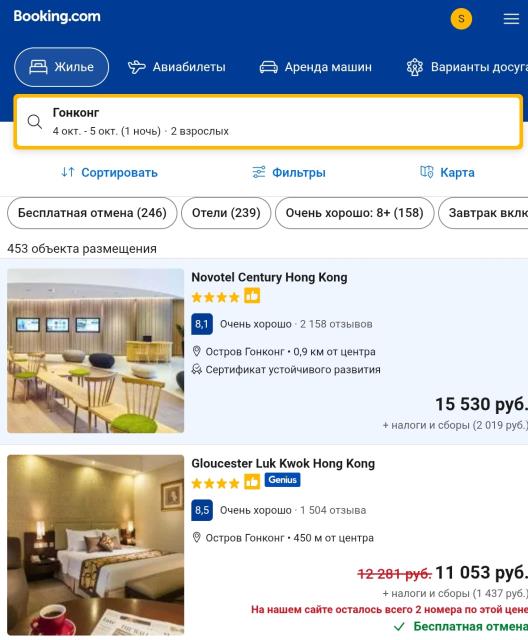The height and width of the screenshot is (640, 528).
Task: Open the Карта map view
Action: click(448, 173)
